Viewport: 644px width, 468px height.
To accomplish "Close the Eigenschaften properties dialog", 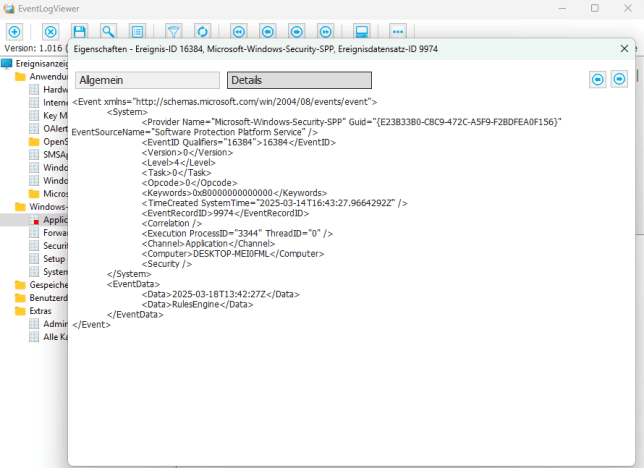I will (x=624, y=47).
